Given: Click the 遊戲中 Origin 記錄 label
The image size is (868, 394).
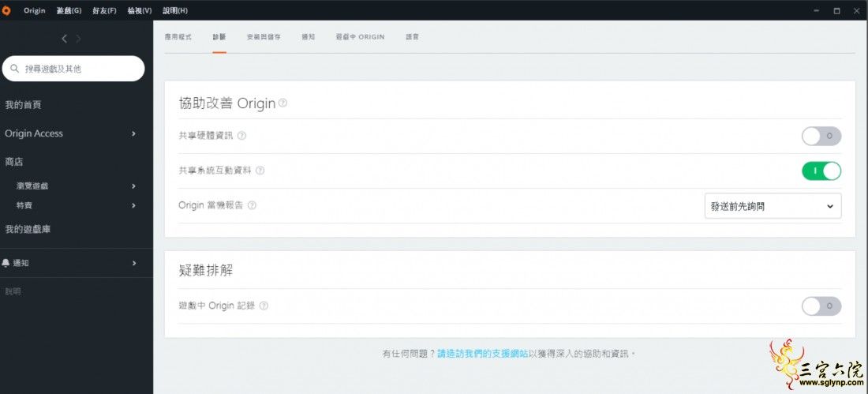Looking at the screenshot, I should tap(216, 306).
